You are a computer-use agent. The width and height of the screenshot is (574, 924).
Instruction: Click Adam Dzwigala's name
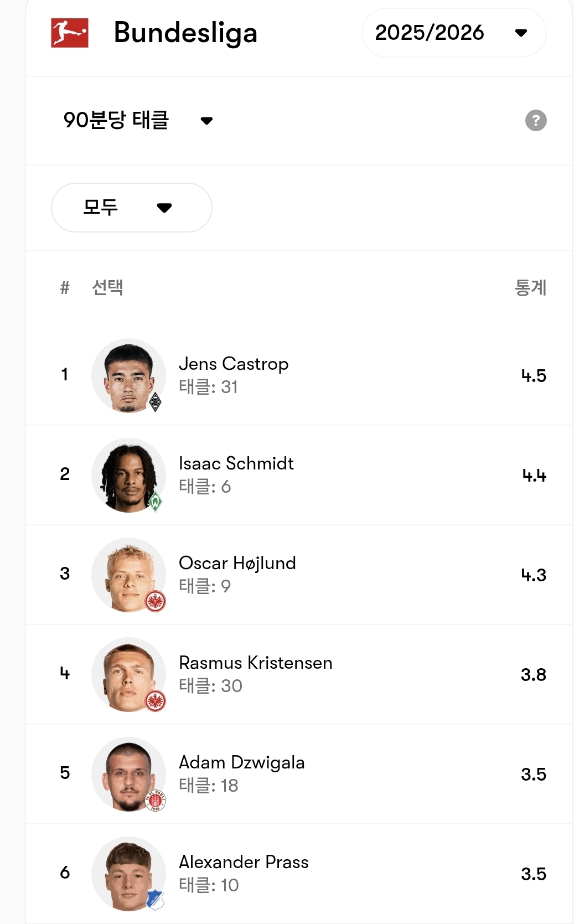(241, 762)
